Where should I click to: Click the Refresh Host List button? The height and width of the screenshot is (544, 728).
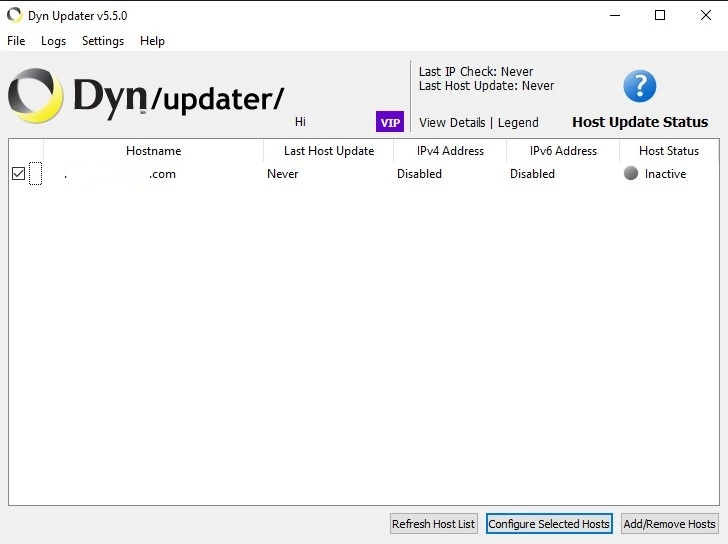click(x=434, y=524)
